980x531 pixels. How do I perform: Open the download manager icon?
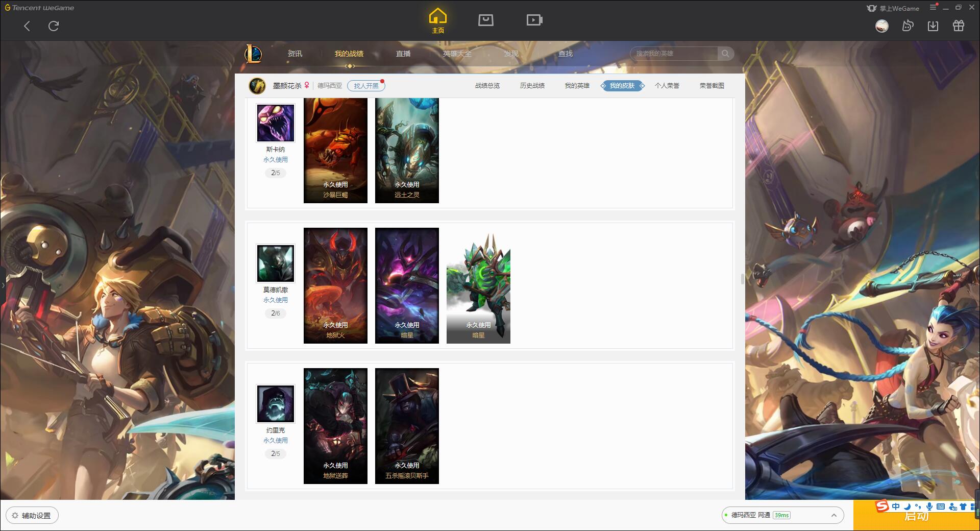[933, 26]
